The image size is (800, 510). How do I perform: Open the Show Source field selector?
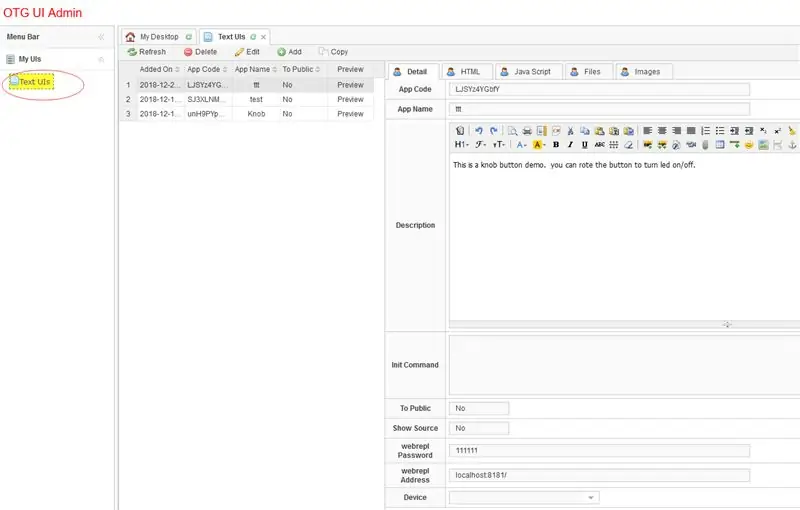click(x=479, y=428)
